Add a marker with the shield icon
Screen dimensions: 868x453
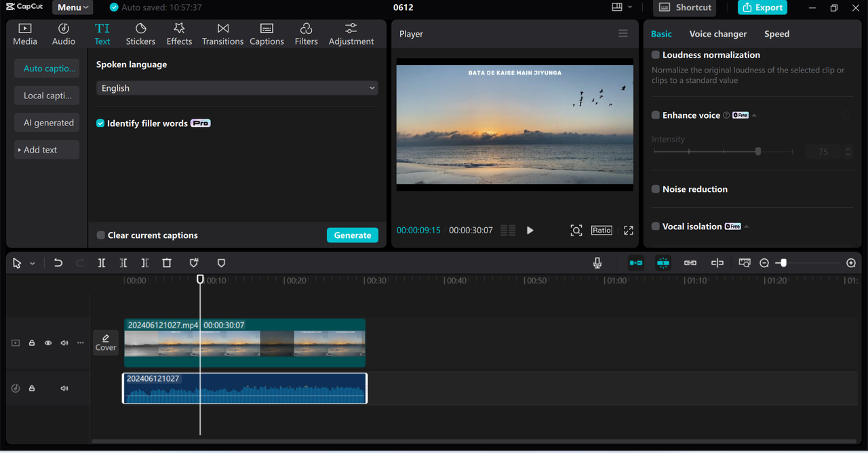[221, 263]
